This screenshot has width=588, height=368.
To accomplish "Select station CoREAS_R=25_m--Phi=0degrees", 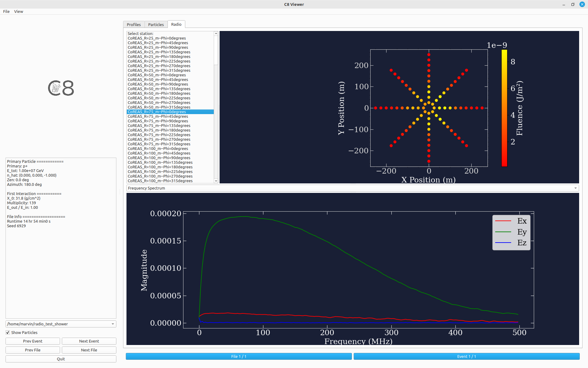I will tap(156, 38).
